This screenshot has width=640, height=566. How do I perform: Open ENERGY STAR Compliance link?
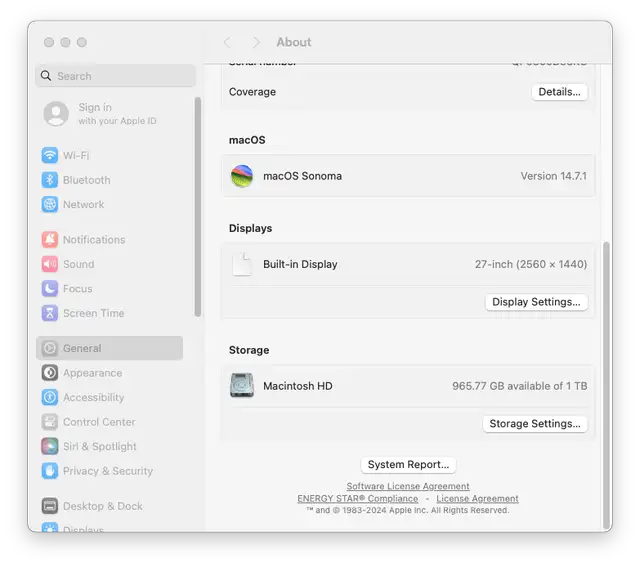pyautogui.click(x=358, y=498)
